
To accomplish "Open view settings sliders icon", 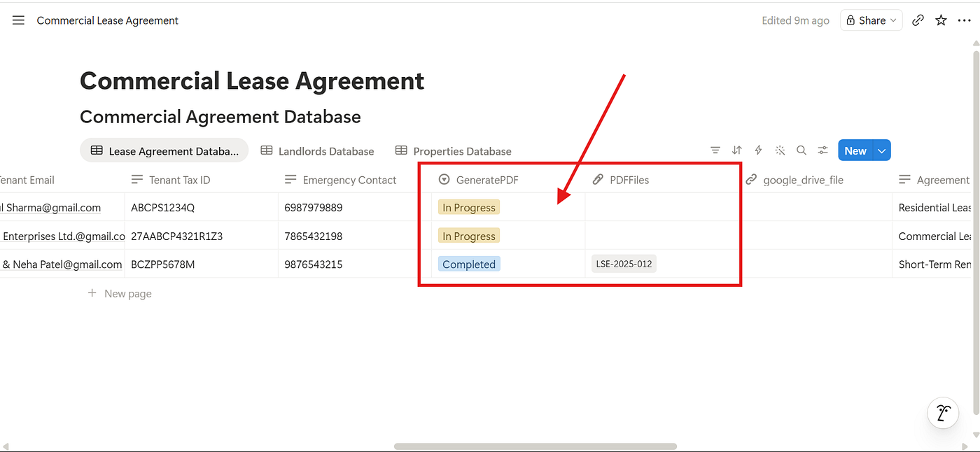I will pos(823,150).
